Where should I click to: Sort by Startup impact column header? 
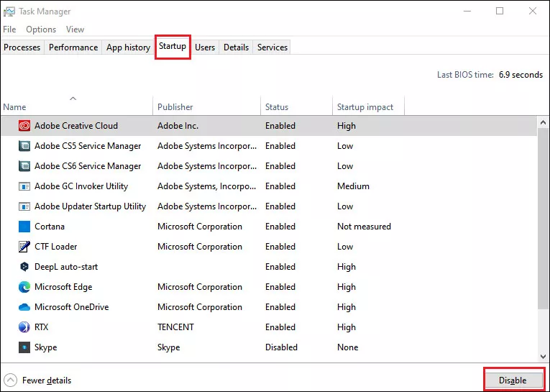click(x=368, y=106)
